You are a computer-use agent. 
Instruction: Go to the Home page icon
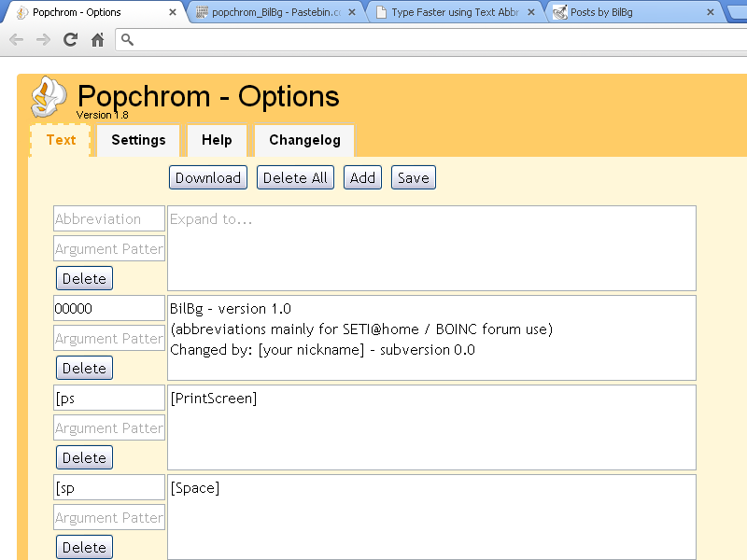[x=98, y=39]
